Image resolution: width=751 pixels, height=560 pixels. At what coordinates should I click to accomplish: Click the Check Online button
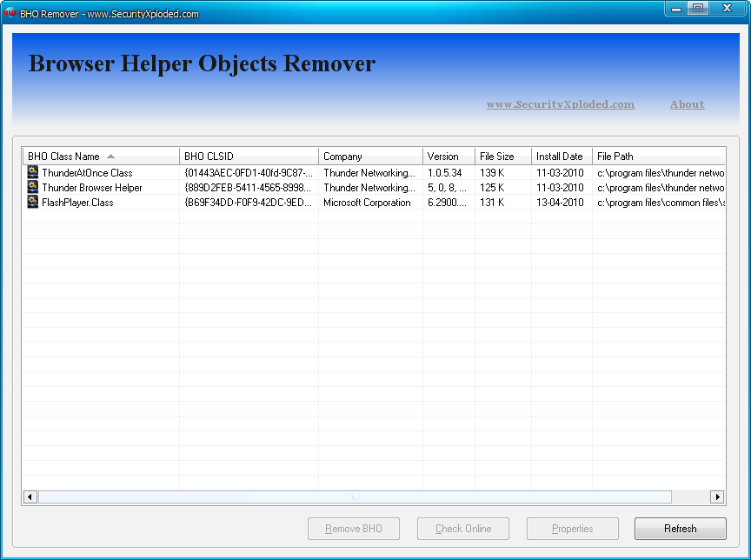click(x=463, y=529)
